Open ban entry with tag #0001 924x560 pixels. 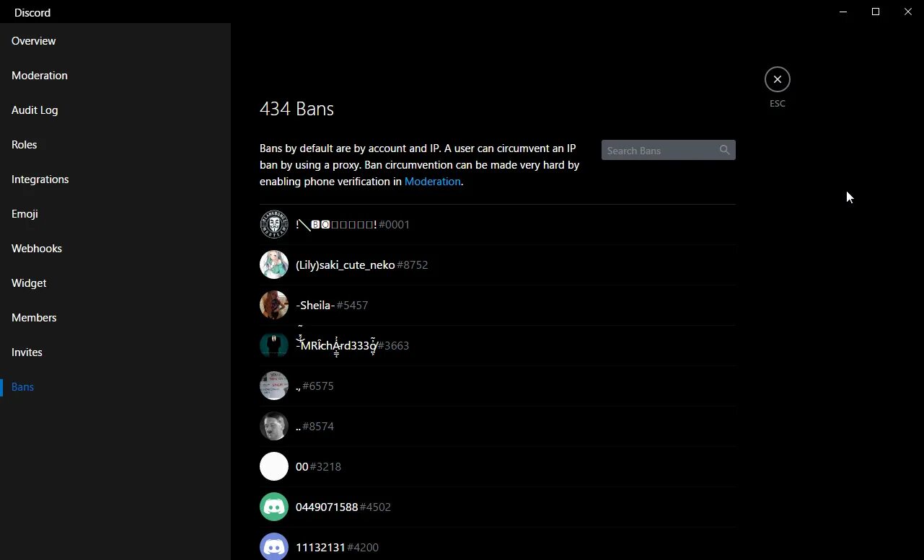(x=498, y=225)
